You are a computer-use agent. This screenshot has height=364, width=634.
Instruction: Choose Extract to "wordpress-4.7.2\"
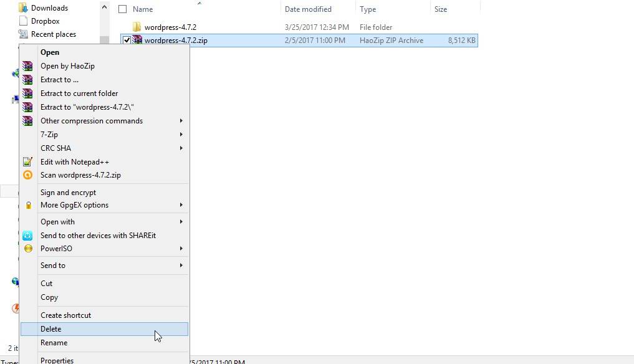(87, 107)
